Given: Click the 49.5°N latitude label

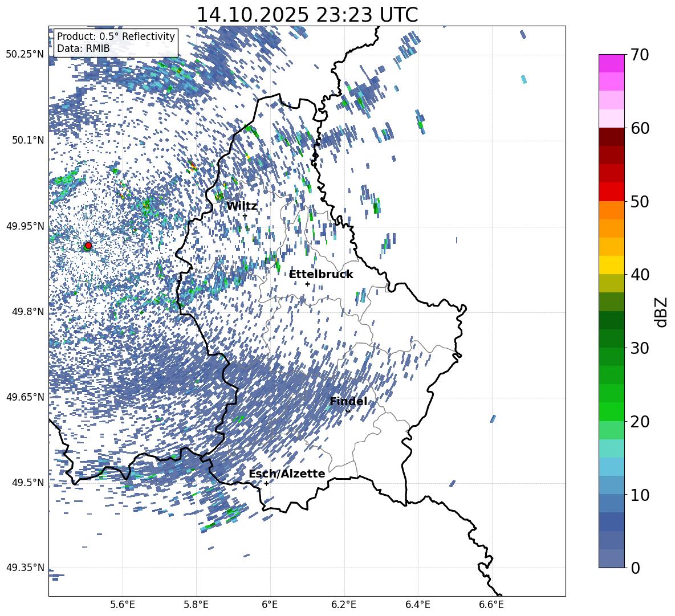Looking at the screenshot, I should [x=27, y=483].
